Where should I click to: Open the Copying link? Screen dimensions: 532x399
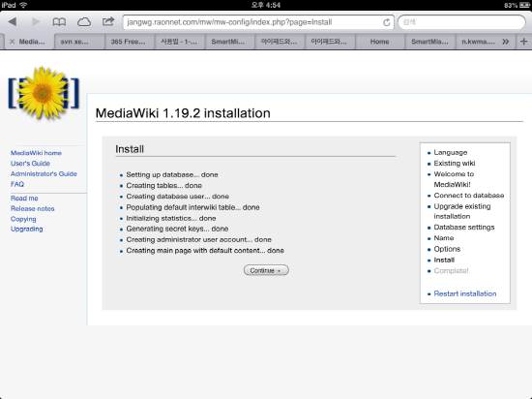coord(23,219)
